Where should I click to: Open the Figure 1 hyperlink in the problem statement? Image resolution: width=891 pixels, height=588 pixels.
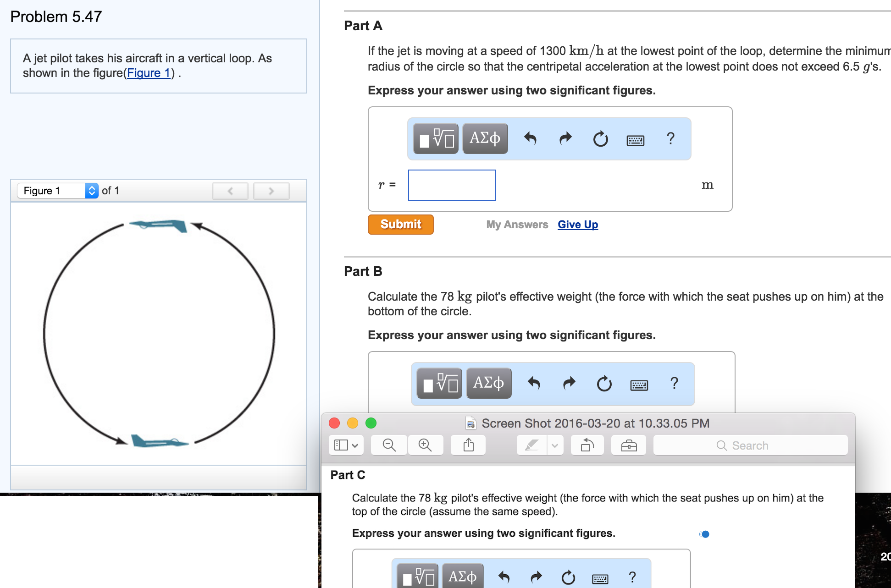(x=148, y=72)
